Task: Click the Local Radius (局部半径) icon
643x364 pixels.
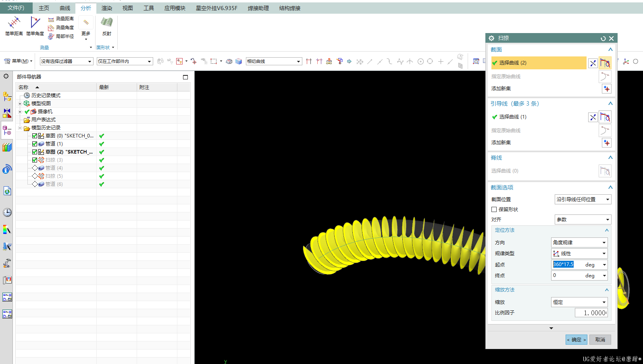Action: [51, 37]
